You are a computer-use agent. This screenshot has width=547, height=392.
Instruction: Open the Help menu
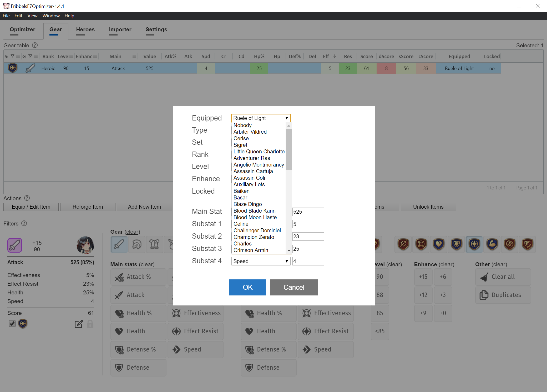click(x=69, y=16)
